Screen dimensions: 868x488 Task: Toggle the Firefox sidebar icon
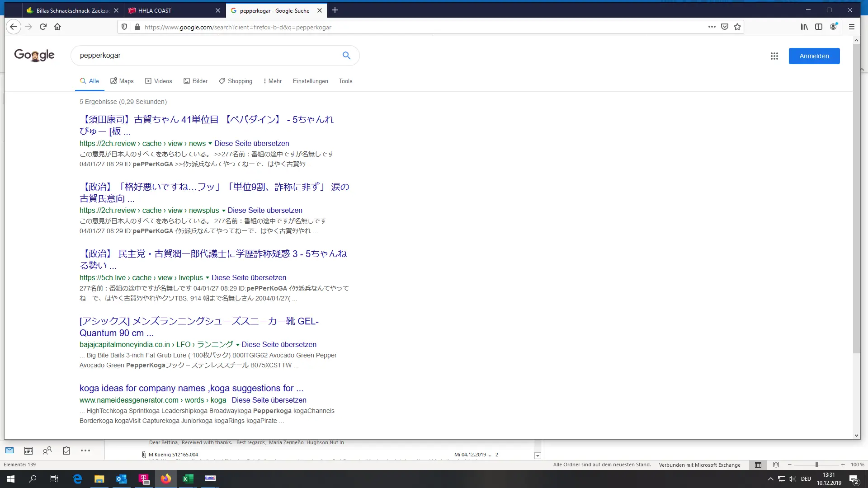(x=819, y=27)
